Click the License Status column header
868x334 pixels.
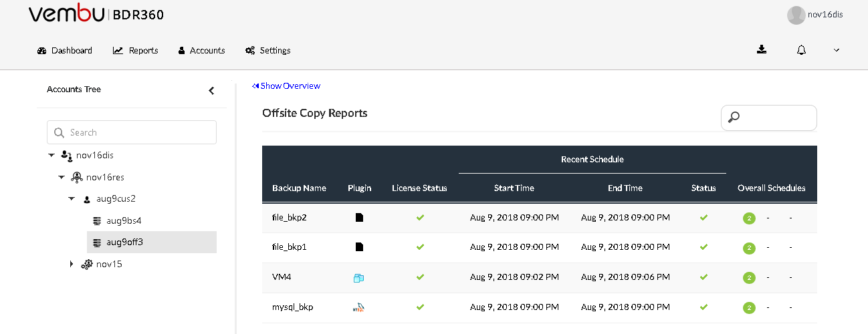point(420,188)
